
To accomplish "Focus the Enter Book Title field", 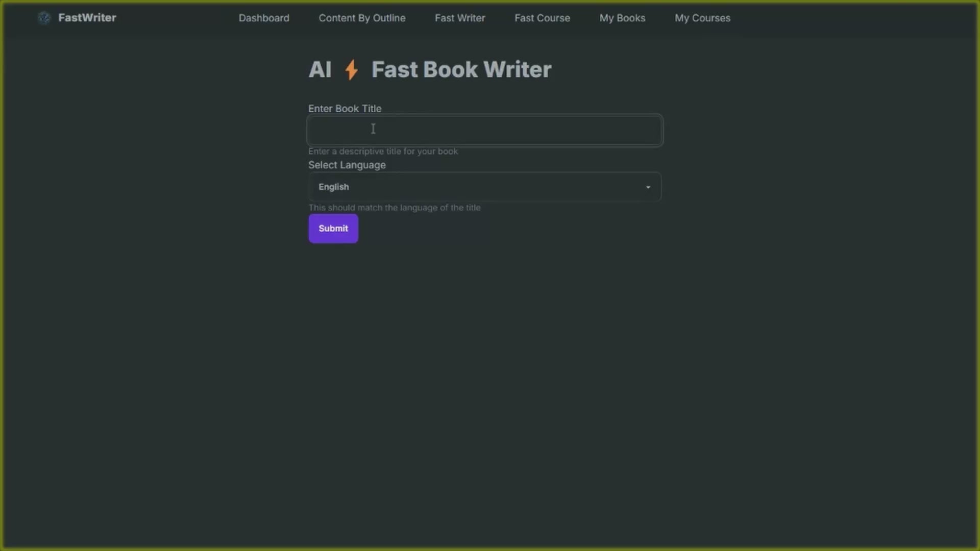I will point(485,131).
